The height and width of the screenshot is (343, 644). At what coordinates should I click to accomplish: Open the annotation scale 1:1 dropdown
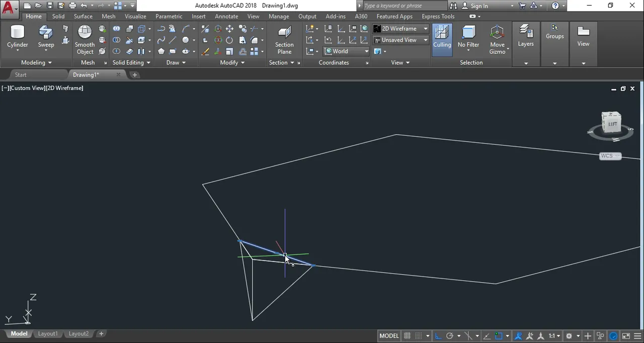coord(554,336)
